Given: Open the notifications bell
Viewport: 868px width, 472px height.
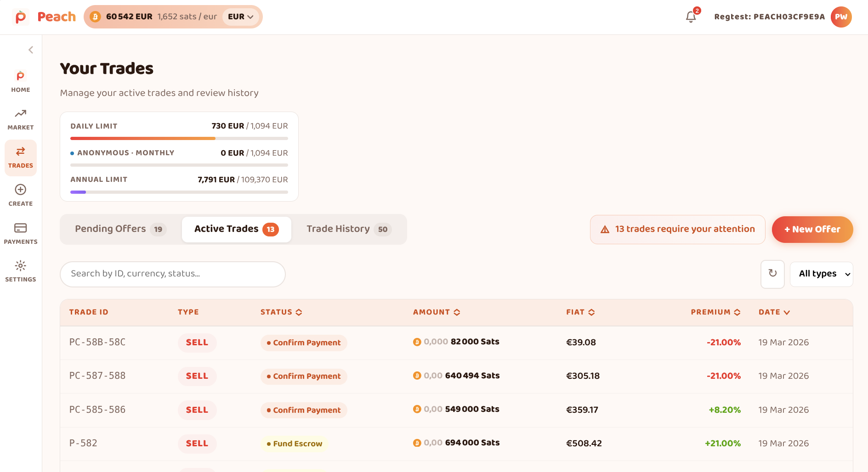Looking at the screenshot, I should (x=691, y=17).
